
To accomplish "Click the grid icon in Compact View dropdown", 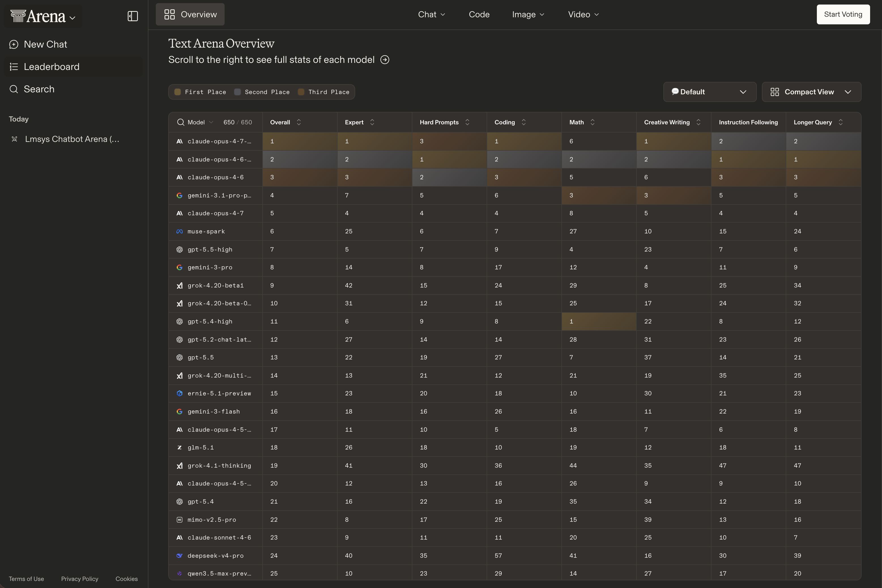I will (775, 92).
